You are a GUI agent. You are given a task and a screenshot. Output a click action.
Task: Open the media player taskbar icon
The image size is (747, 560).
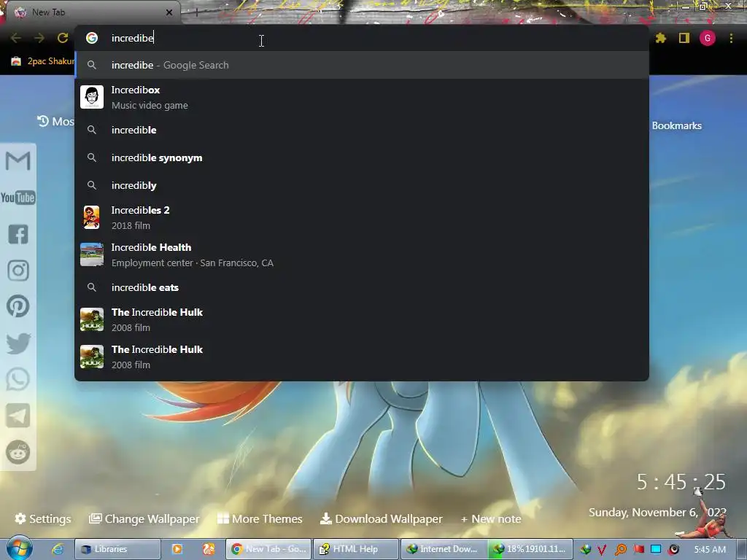pos(177,549)
